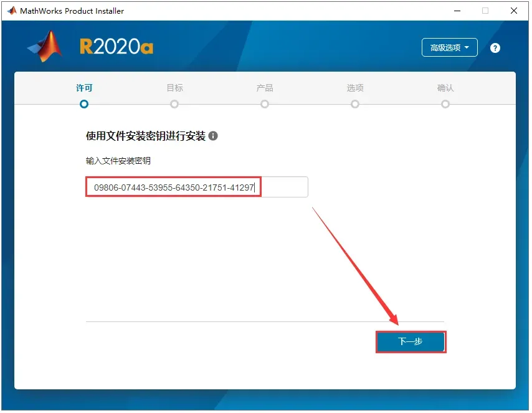
Task: Click the 下一步 button
Action: [x=411, y=341]
